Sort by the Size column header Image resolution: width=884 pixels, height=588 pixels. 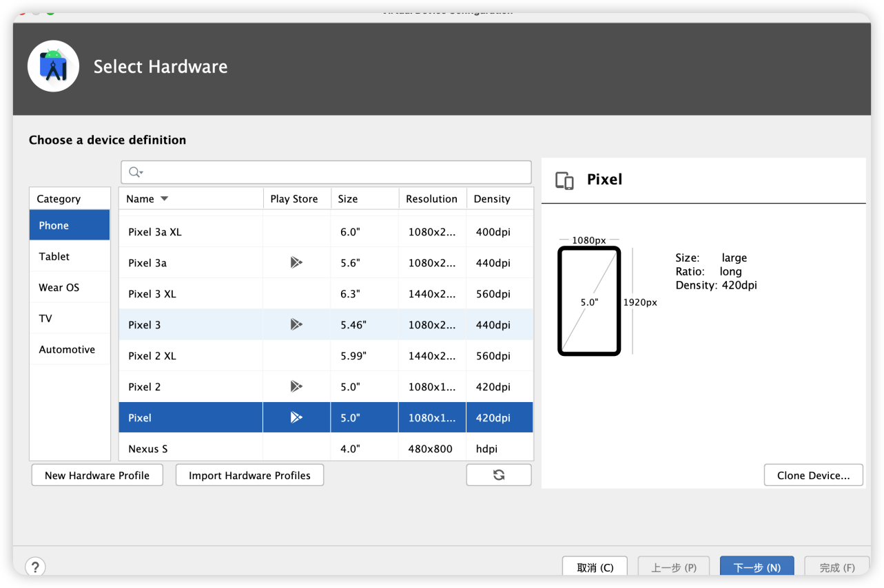pyautogui.click(x=364, y=198)
